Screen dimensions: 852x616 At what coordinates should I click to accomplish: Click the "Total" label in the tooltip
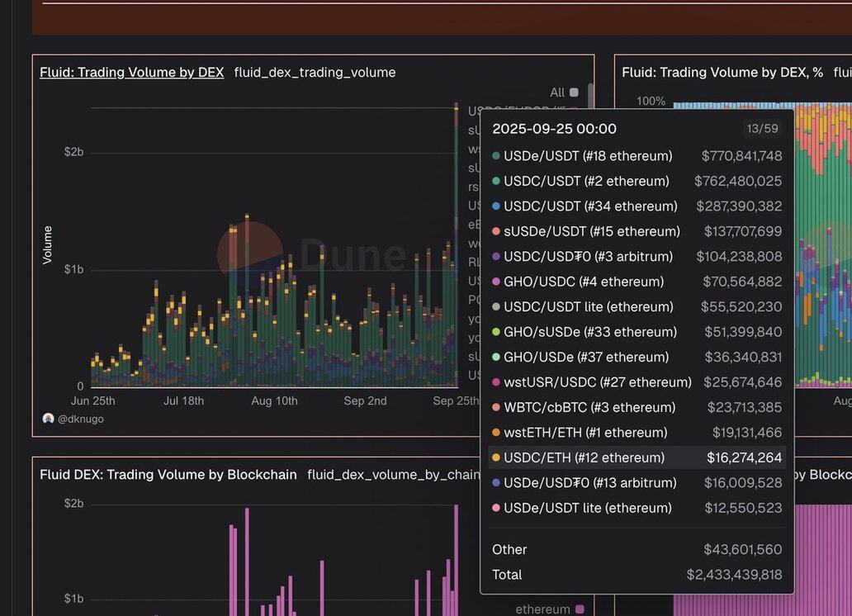[507, 575]
